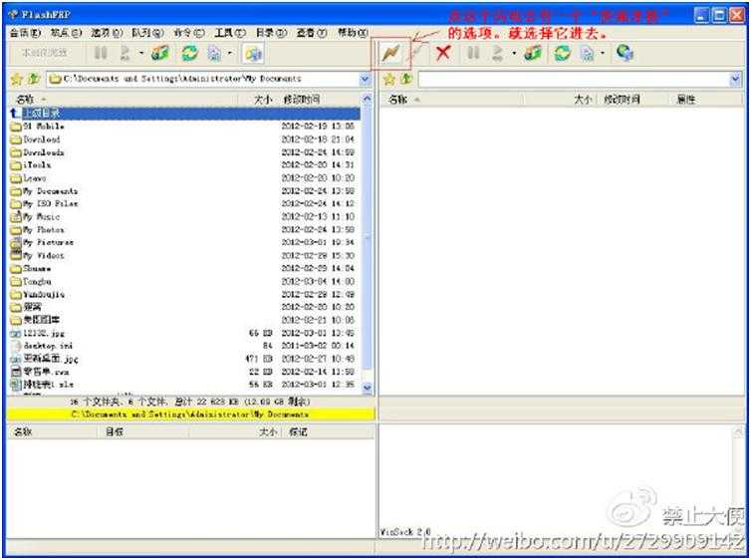Click transfer queue play icon, right toolbar
751x560 pixels.
pos(498,52)
